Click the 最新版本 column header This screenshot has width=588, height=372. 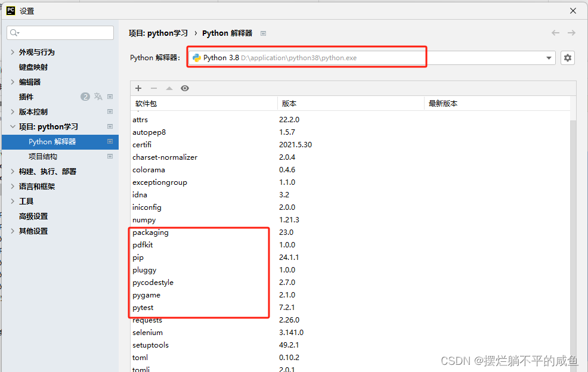click(497, 104)
